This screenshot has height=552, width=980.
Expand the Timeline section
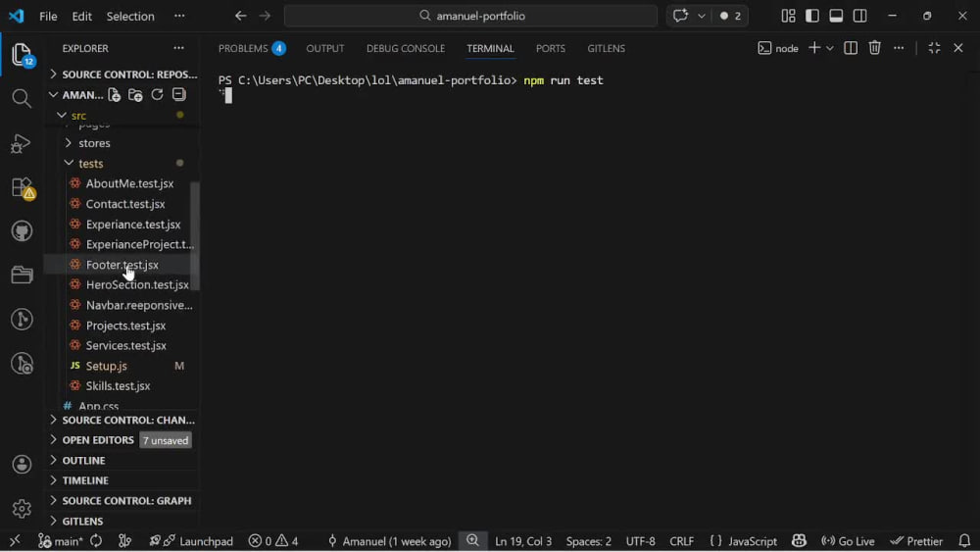point(123,480)
